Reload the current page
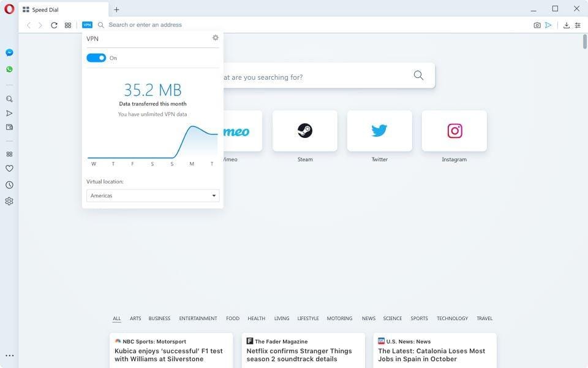588x368 pixels. click(54, 25)
